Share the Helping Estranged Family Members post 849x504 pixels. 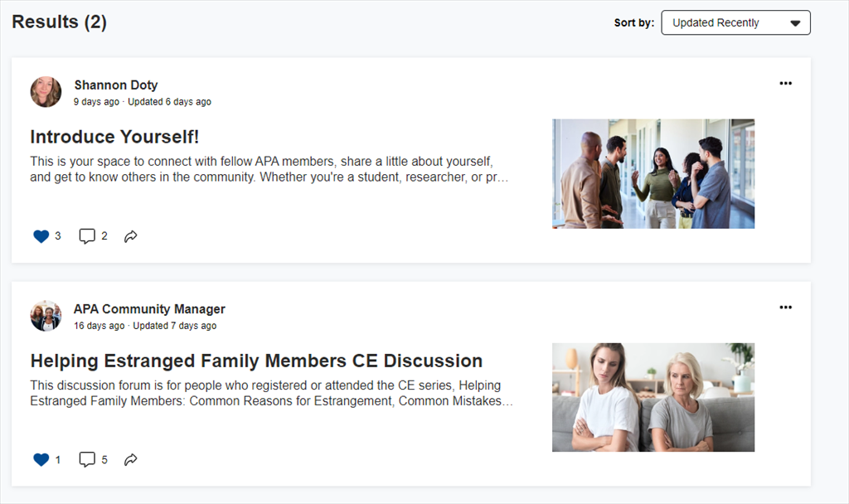tap(130, 458)
